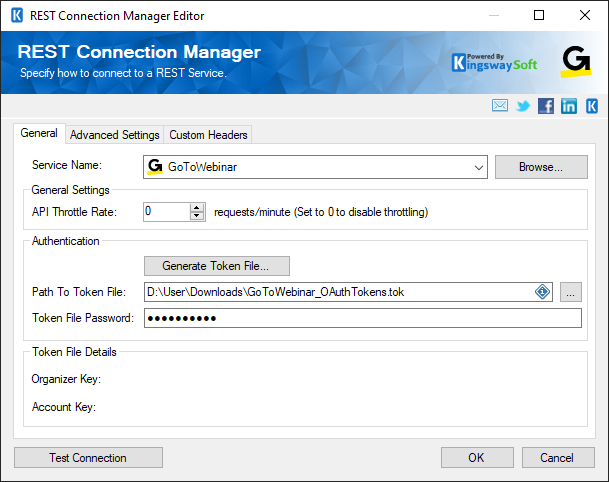This screenshot has width=609, height=482.
Task: Open the Advanced Settings tab
Action: click(115, 135)
